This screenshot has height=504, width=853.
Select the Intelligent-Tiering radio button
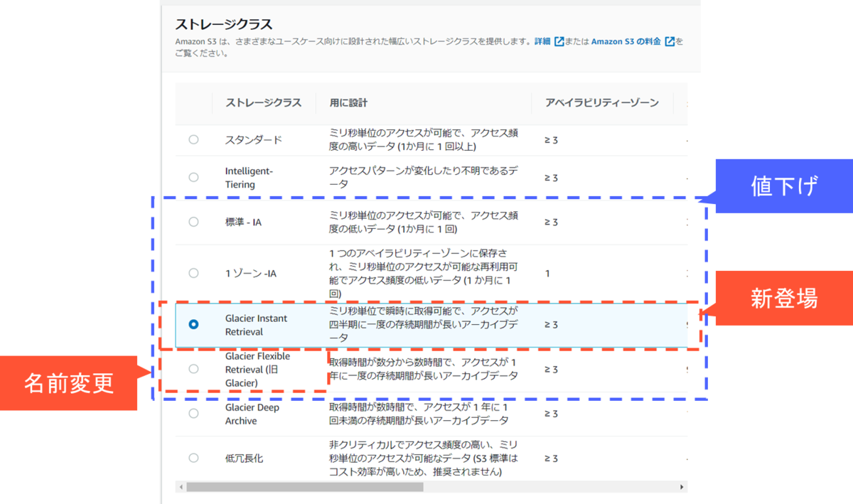point(193,177)
